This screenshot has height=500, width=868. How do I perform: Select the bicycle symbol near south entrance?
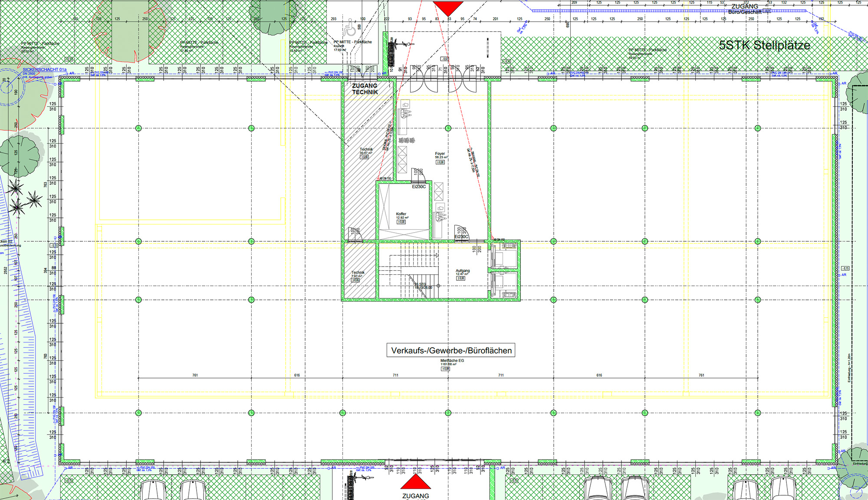(364, 477)
